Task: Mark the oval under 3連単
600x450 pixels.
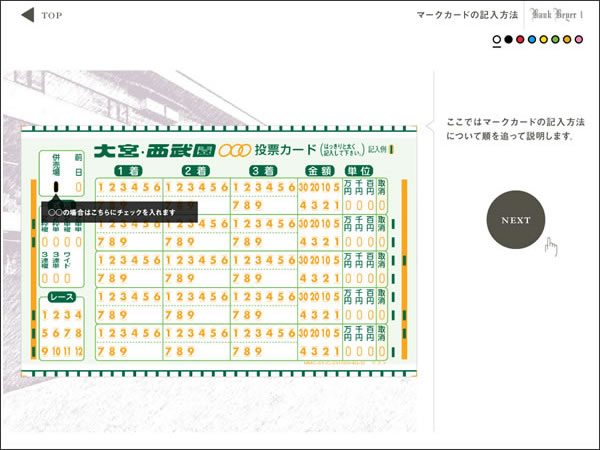Action: (56, 278)
